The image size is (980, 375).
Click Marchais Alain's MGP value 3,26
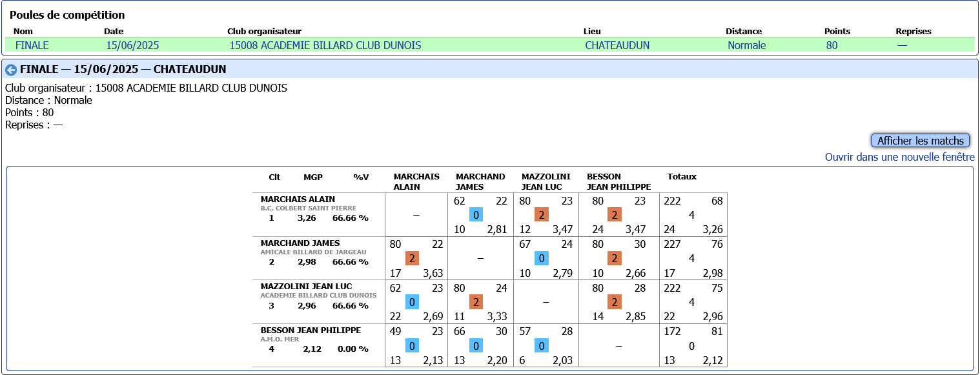pyautogui.click(x=307, y=218)
